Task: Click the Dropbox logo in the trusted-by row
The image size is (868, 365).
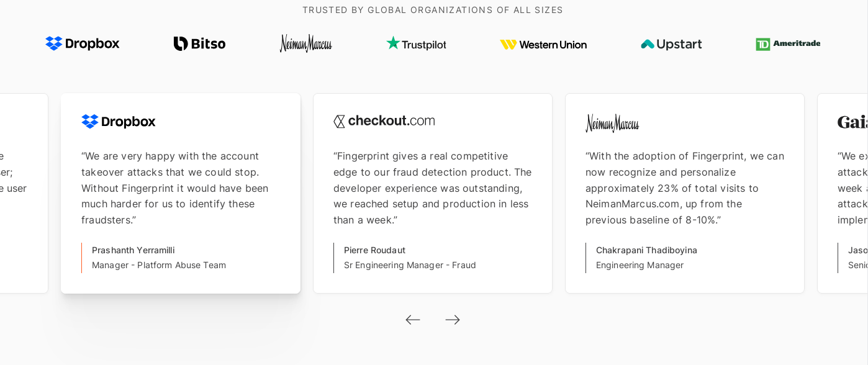Action: coord(82,43)
